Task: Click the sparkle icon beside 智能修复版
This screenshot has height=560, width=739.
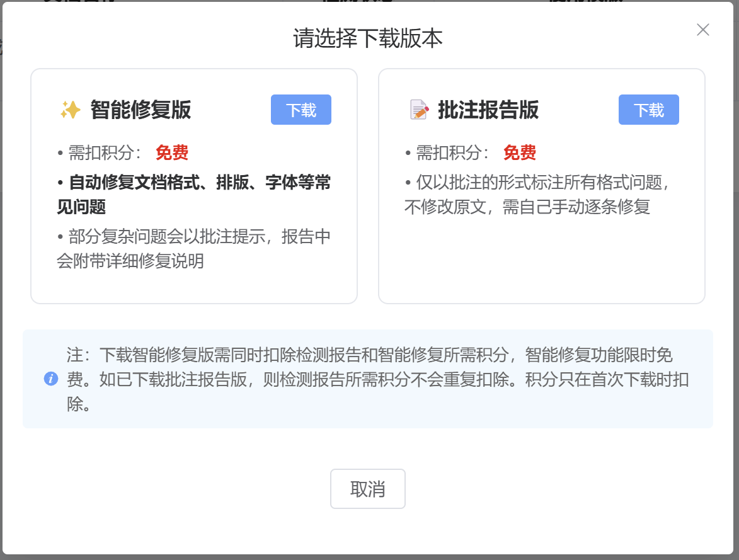Action: 70,110
